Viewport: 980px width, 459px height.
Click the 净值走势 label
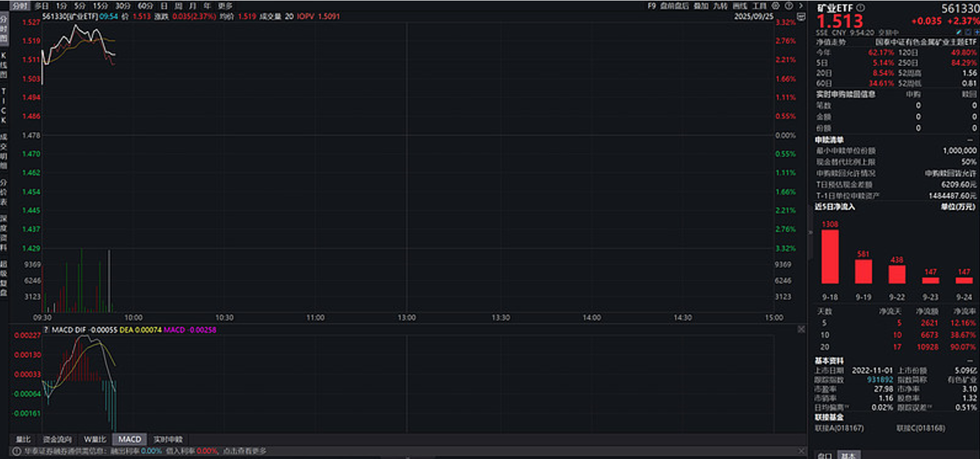click(831, 42)
